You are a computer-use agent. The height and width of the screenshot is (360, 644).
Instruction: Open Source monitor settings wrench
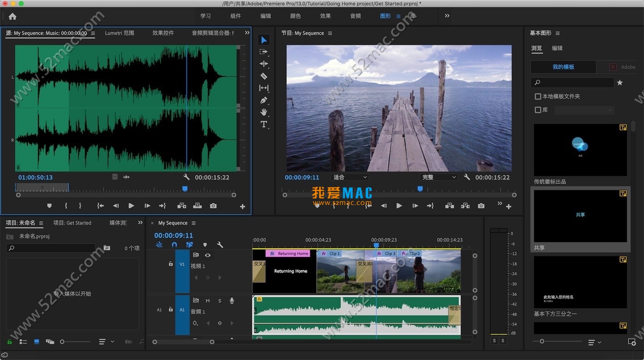coord(187,177)
